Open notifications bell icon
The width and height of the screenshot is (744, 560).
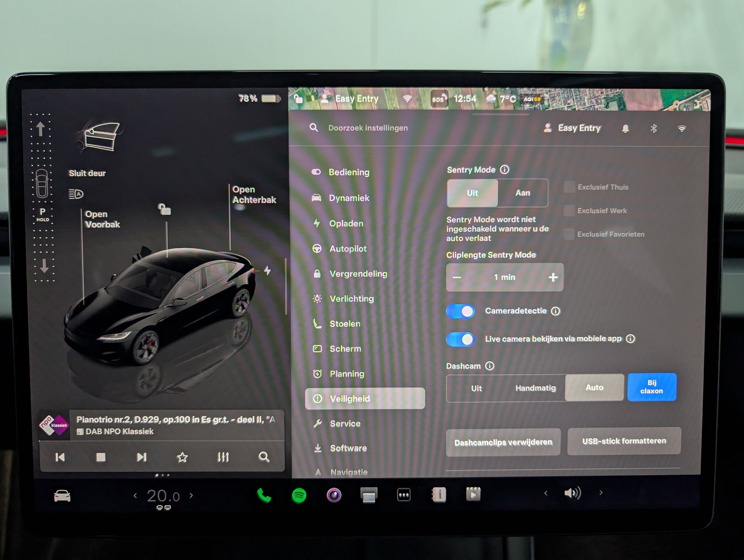tap(625, 128)
